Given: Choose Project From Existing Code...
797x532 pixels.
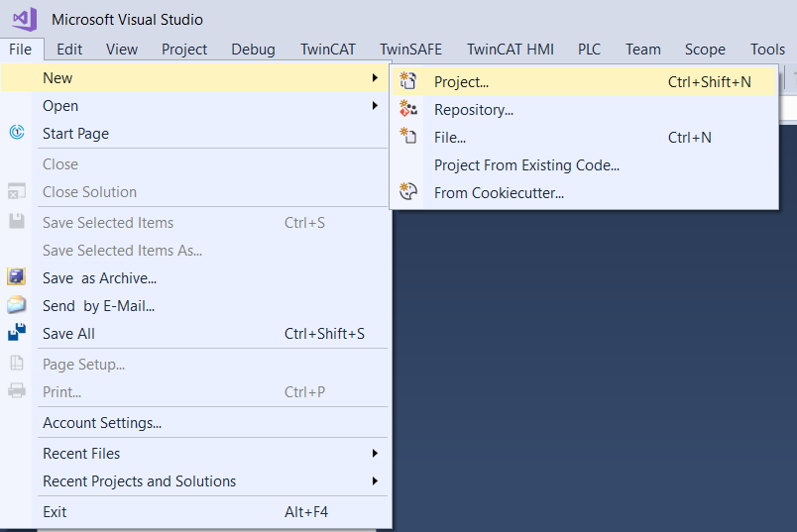Looking at the screenshot, I should click(x=584, y=165).
